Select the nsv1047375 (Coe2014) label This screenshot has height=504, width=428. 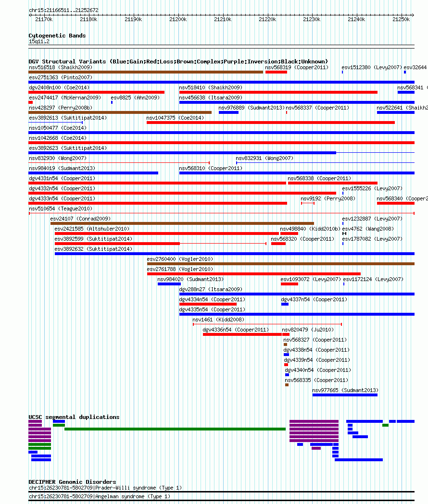pyautogui.click(x=175, y=118)
